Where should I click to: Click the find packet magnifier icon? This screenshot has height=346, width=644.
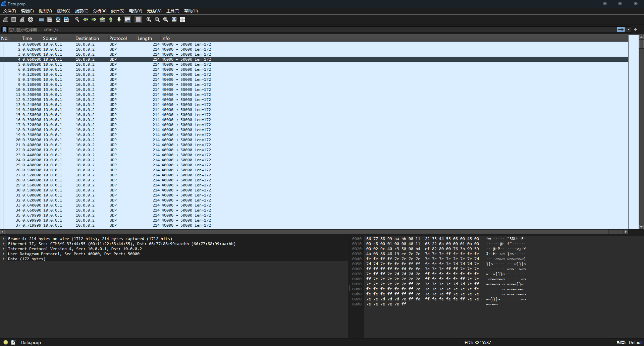pyautogui.click(x=77, y=20)
